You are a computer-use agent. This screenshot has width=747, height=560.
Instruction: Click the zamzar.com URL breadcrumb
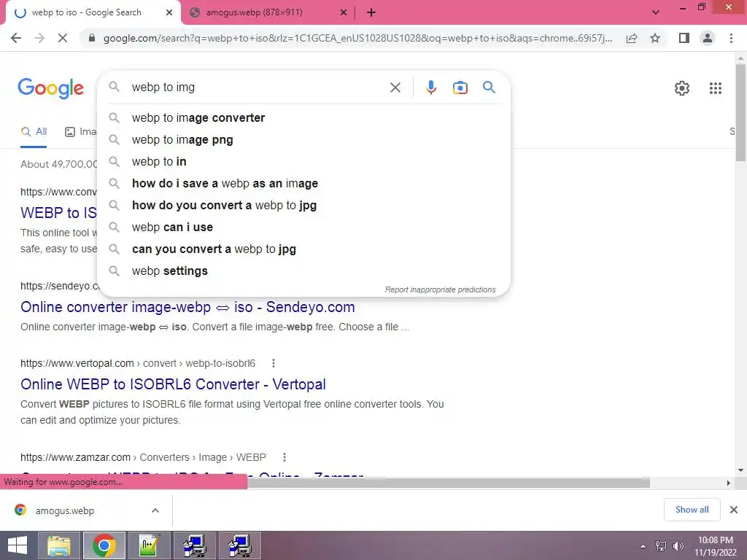[x=143, y=457]
